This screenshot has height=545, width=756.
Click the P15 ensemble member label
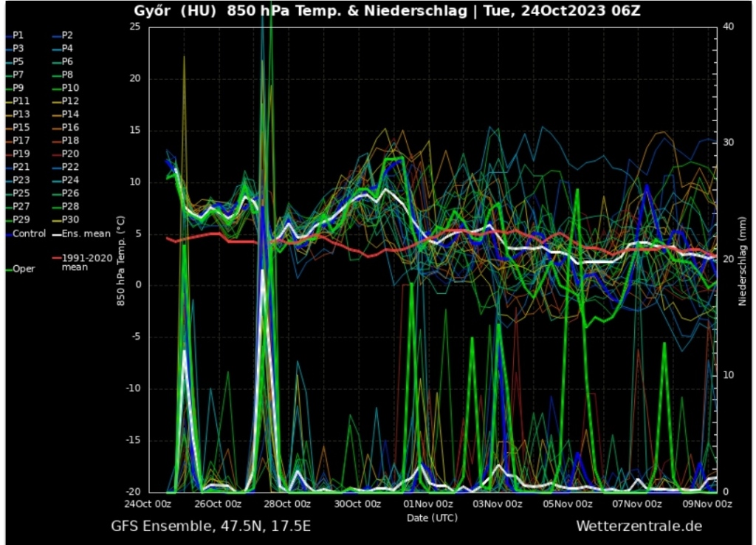(21, 127)
